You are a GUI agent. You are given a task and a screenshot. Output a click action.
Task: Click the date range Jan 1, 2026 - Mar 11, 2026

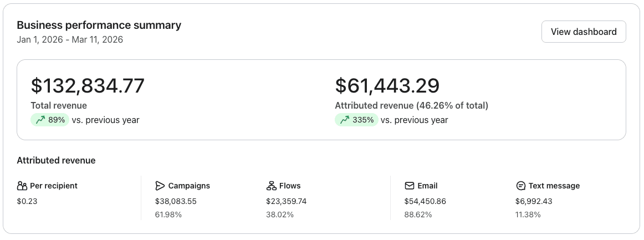click(x=70, y=40)
